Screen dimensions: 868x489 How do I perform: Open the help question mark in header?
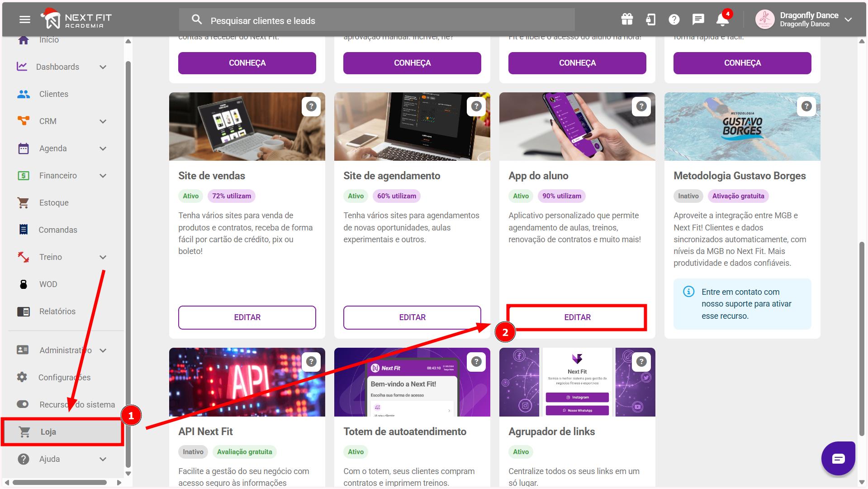point(674,19)
